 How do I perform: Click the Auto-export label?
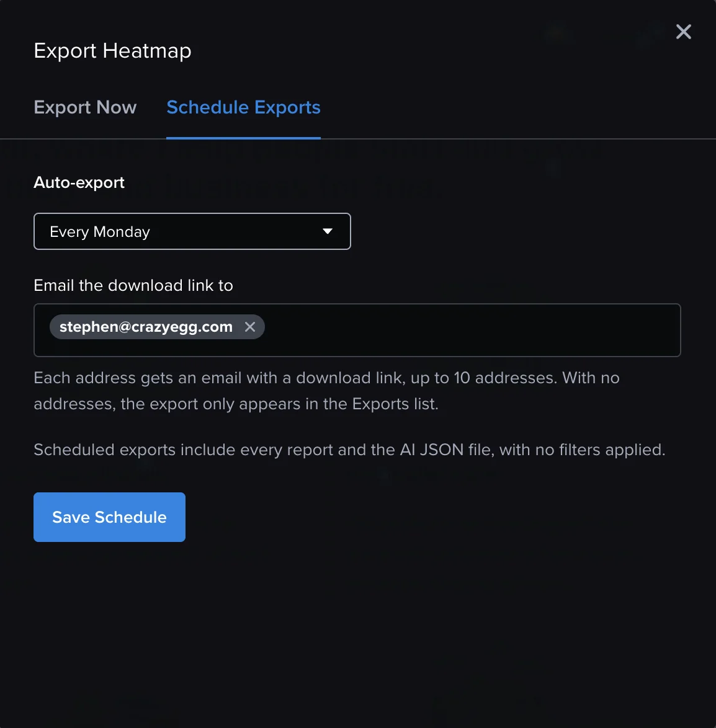pos(79,182)
